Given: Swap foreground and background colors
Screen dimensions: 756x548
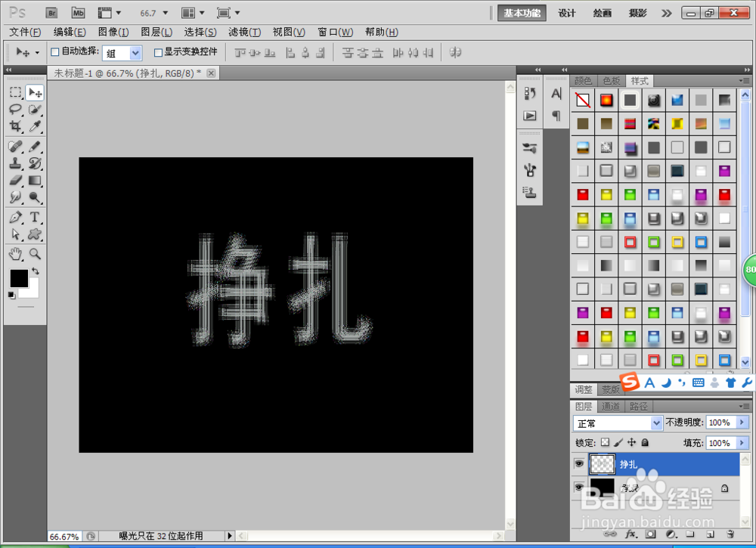Looking at the screenshot, I should pyautogui.click(x=36, y=271).
